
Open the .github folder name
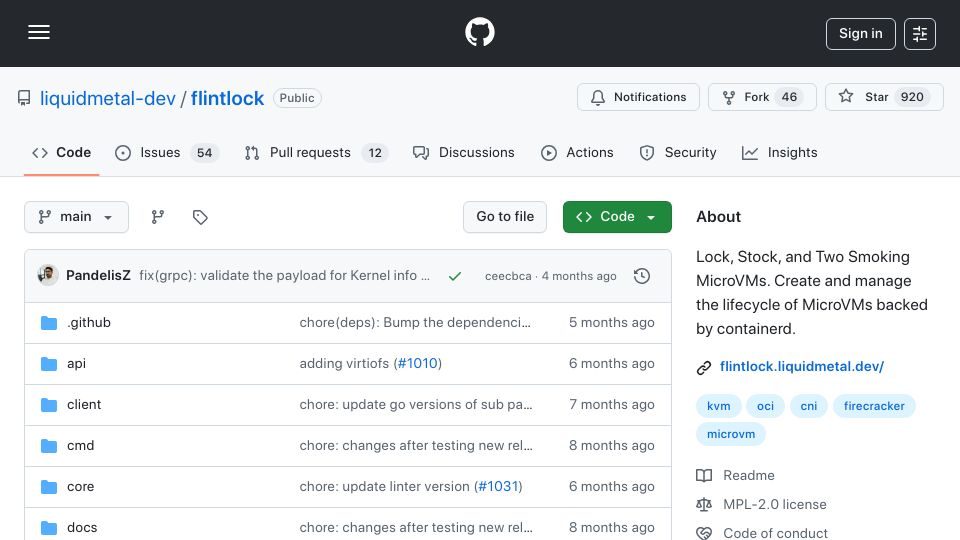click(89, 323)
